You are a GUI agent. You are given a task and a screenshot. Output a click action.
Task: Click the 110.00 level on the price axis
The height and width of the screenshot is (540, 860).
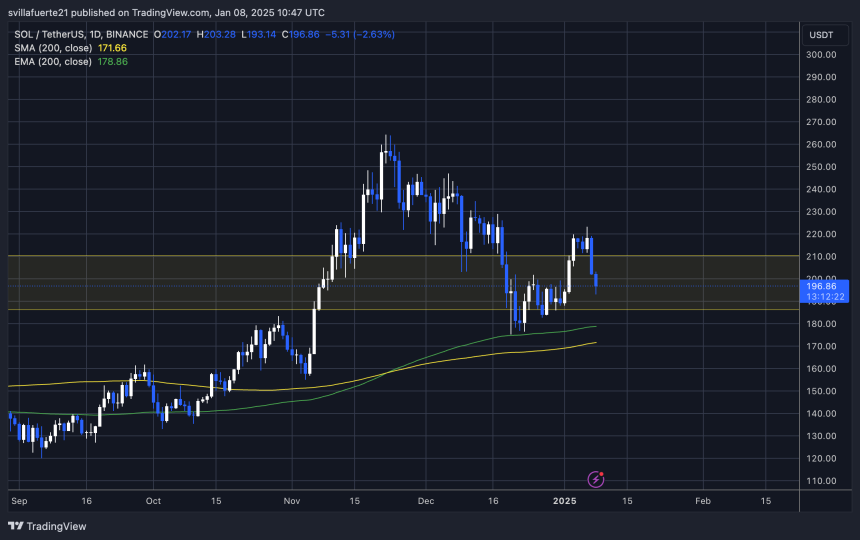point(821,481)
